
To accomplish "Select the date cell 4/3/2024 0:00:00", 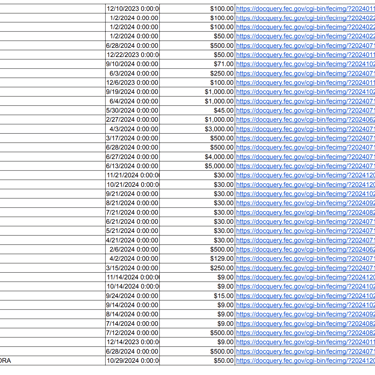I will [133, 129].
